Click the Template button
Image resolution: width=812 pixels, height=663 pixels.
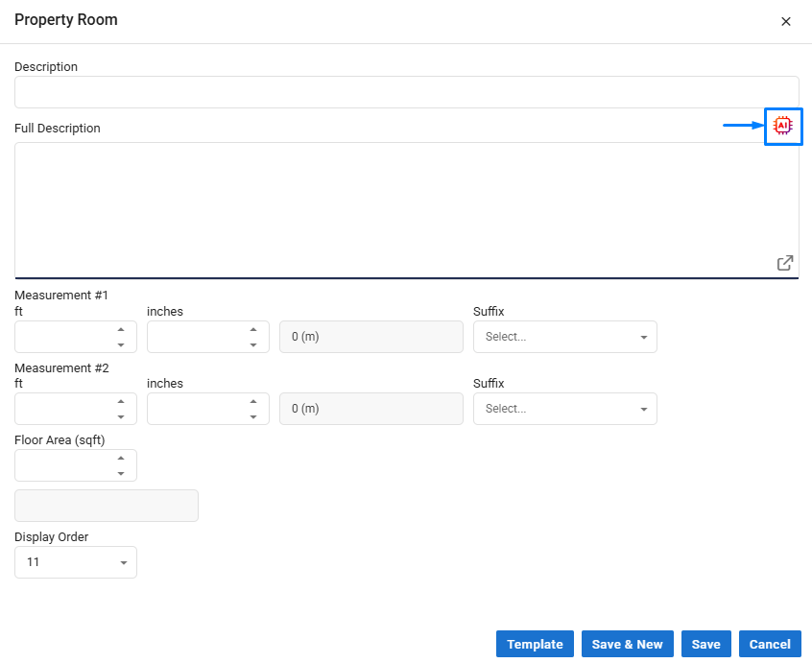pos(535,644)
